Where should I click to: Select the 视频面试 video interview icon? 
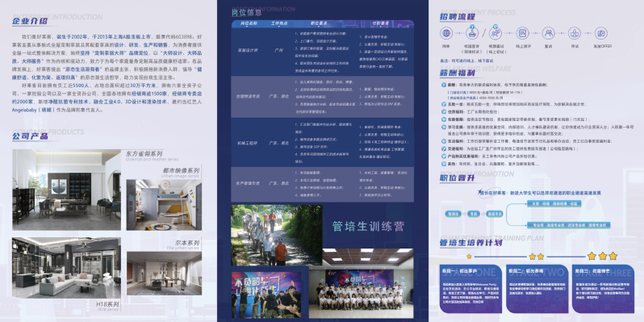click(x=496, y=33)
